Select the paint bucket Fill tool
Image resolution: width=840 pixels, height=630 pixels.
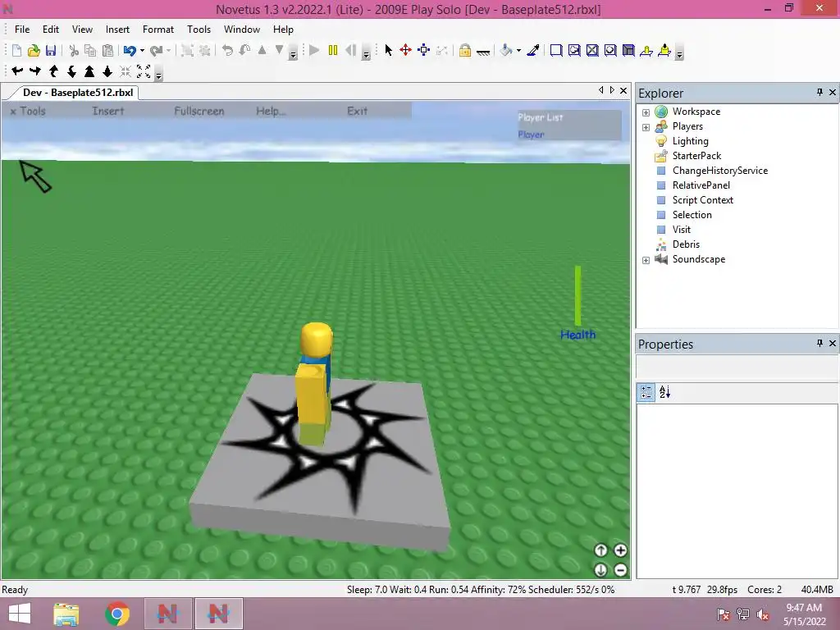pyautogui.click(x=505, y=50)
